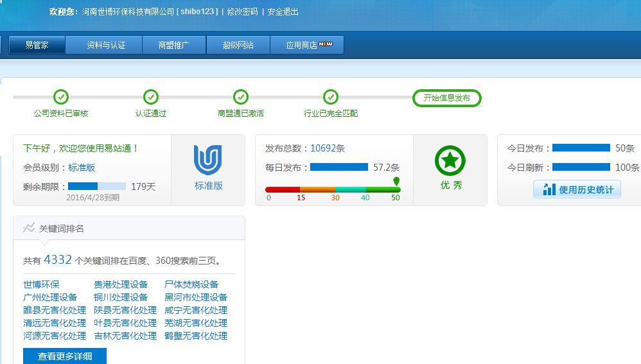Click the 50条 today's publish count

pos(625,148)
